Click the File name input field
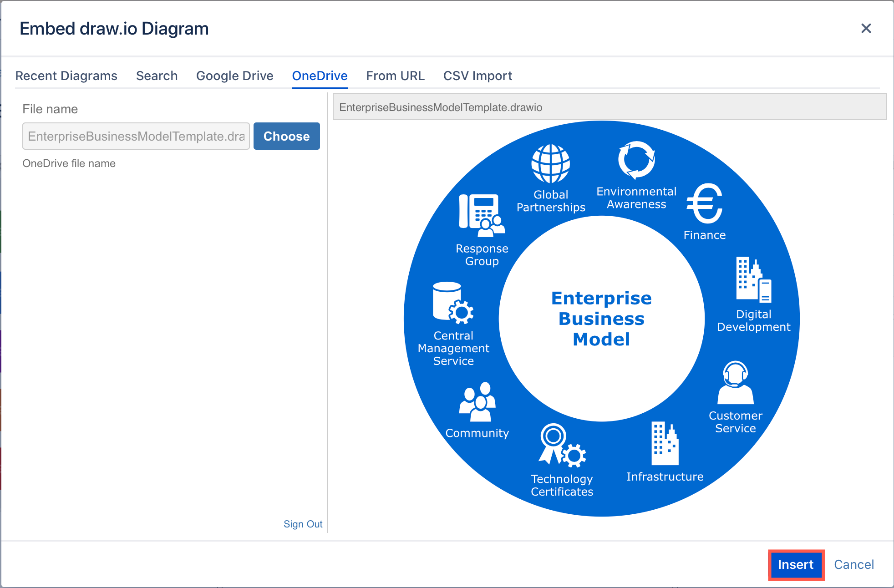894x588 pixels. [136, 136]
